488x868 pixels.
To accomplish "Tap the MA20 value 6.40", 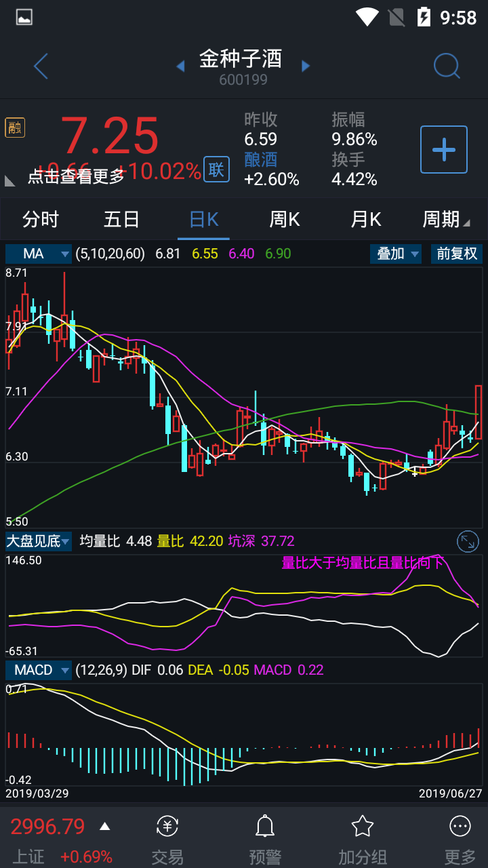I will click(242, 254).
